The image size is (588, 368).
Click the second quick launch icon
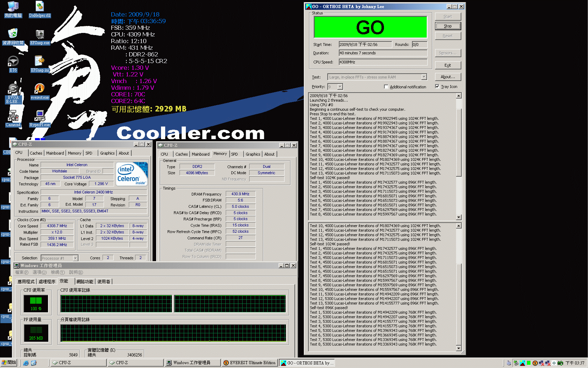[x=34, y=363]
